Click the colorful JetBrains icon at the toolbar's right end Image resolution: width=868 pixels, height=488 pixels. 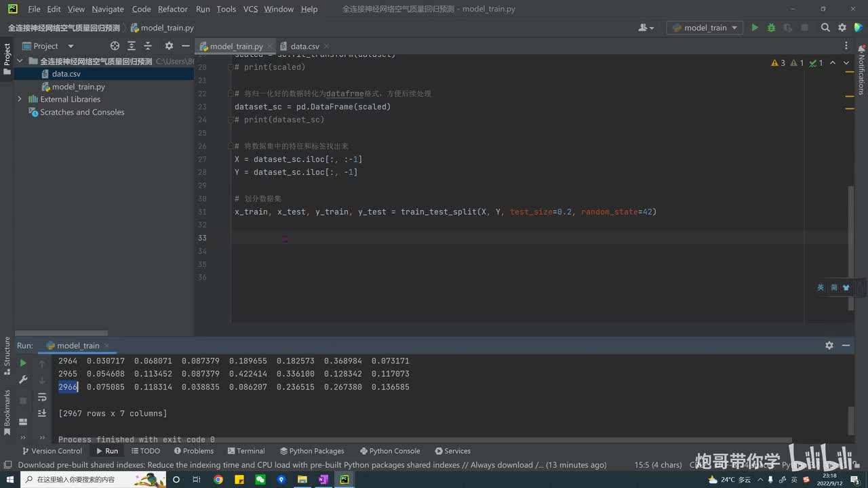pyautogui.click(x=859, y=28)
